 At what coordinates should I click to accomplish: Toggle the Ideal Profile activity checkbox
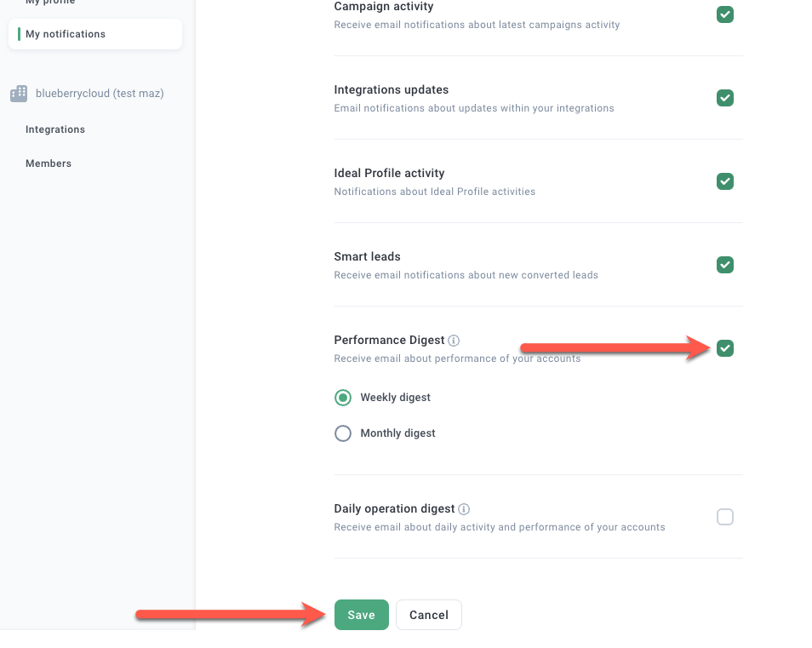(x=724, y=181)
